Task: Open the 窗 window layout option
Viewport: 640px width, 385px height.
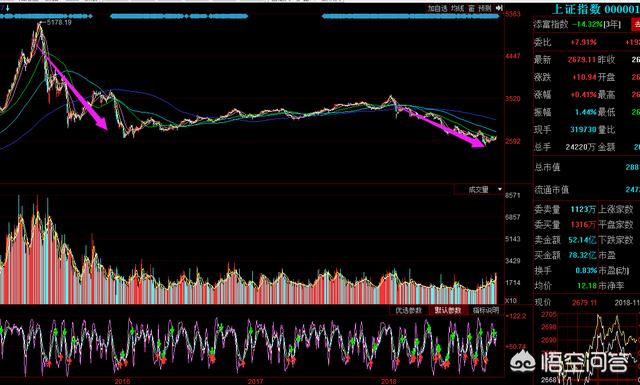Action: pos(471,8)
